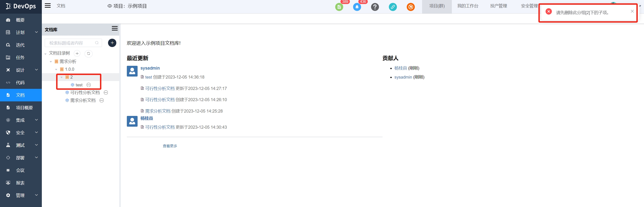Click the teal link icon
This screenshot has width=644, height=207.
tap(393, 7)
